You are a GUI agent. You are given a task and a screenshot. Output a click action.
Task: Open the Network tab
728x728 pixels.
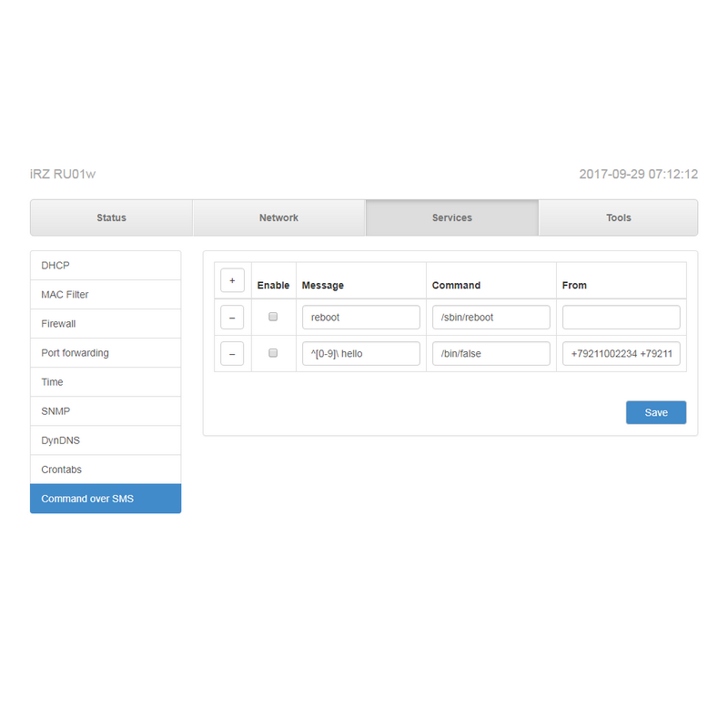[278, 217]
